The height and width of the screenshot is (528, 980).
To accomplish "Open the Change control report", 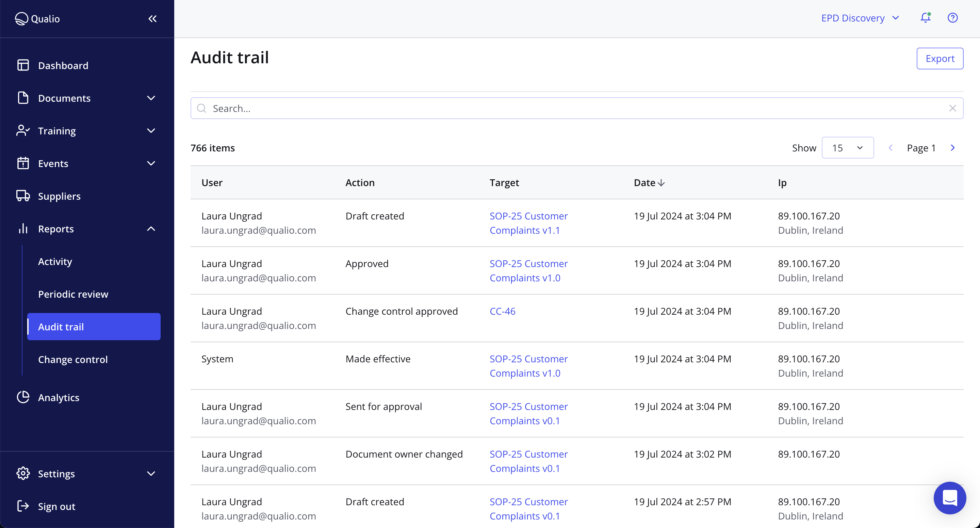I will pyautogui.click(x=73, y=359).
